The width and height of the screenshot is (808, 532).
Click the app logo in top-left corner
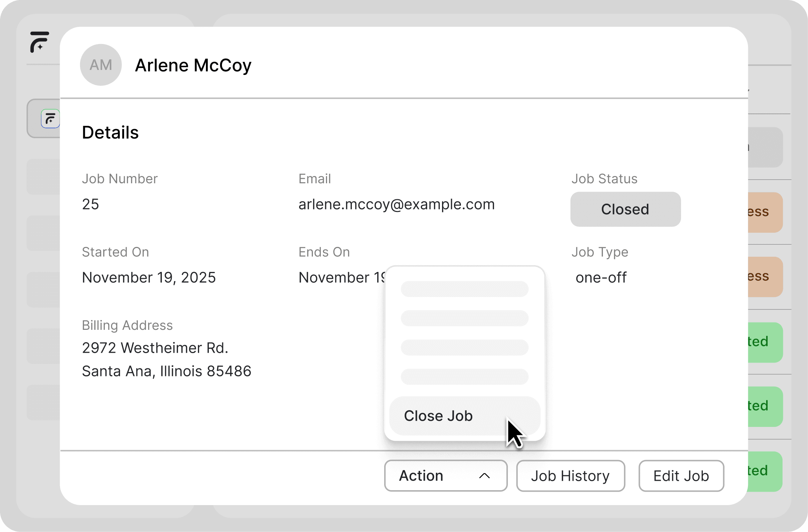[39, 42]
